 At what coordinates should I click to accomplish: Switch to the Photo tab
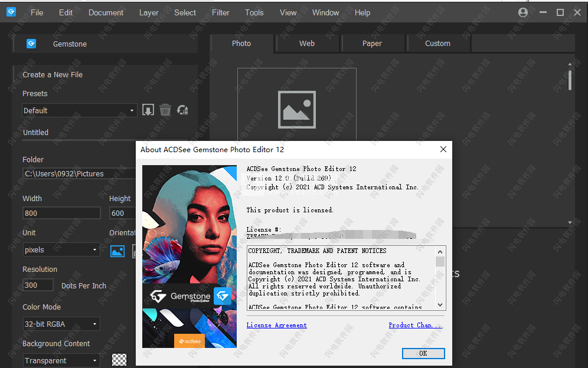[x=241, y=44]
